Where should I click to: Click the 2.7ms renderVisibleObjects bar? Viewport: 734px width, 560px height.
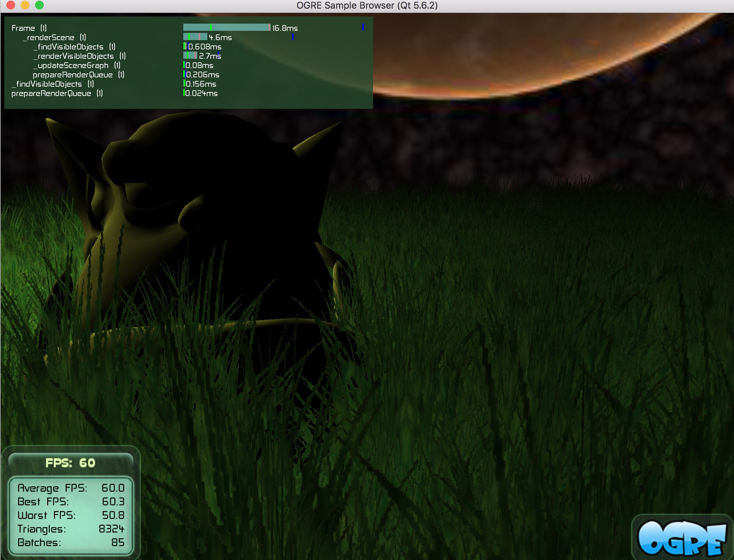(190, 55)
